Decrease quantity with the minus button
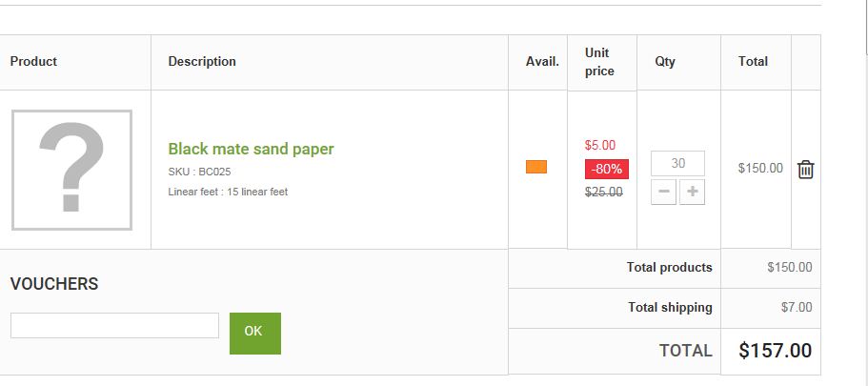868x386 pixels. pyautogui.click(x=664, y=193)
